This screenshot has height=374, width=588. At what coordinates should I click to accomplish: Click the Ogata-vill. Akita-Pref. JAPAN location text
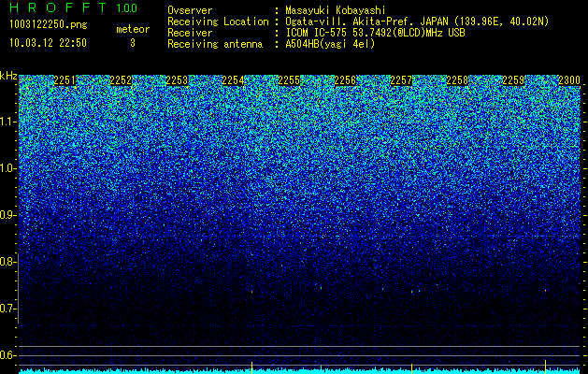417,22
